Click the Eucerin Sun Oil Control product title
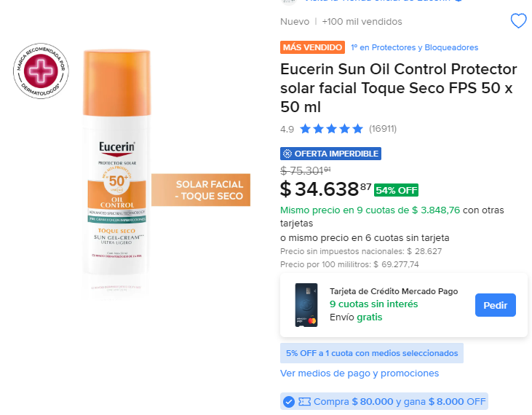Screen dimensions: 532x415 pyautogui.click(x=398, y=88)
